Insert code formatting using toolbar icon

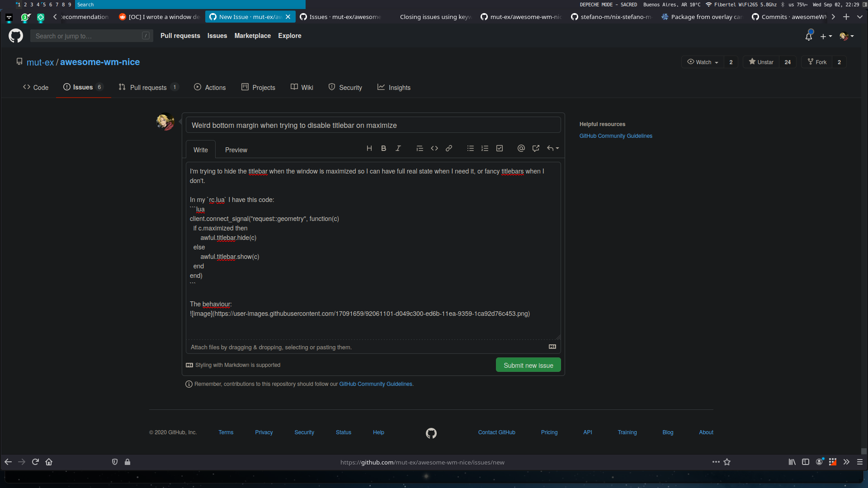(434, 148)
